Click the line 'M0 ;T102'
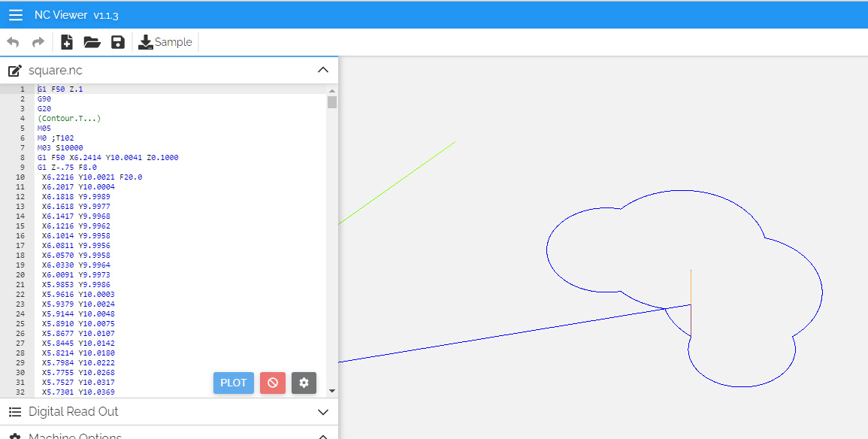This screenshot has height=439, width=868. (x=56, y=138)
